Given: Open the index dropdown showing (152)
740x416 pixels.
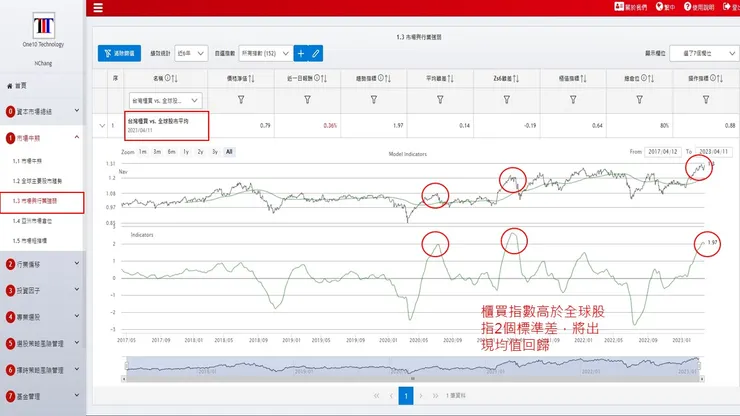Looking at the screenshot, I should click(x=266, y=53).
